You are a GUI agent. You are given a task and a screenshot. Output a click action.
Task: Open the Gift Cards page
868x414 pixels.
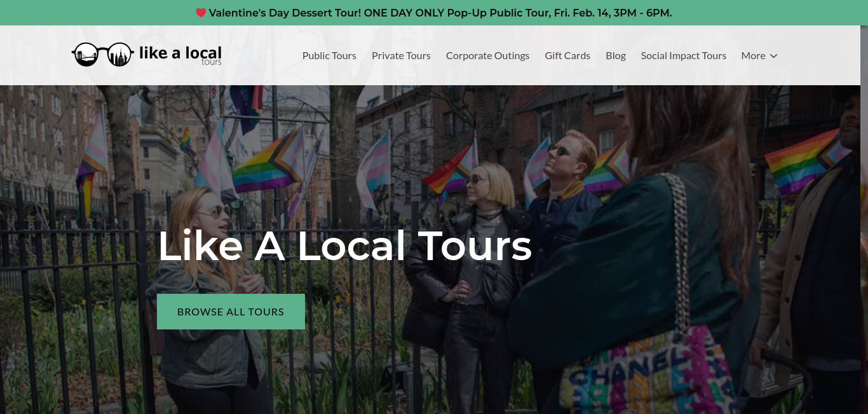[567, 56]
